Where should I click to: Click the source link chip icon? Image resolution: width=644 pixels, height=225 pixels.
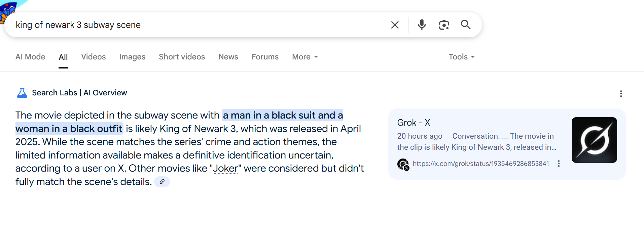(x=162, y=182)
